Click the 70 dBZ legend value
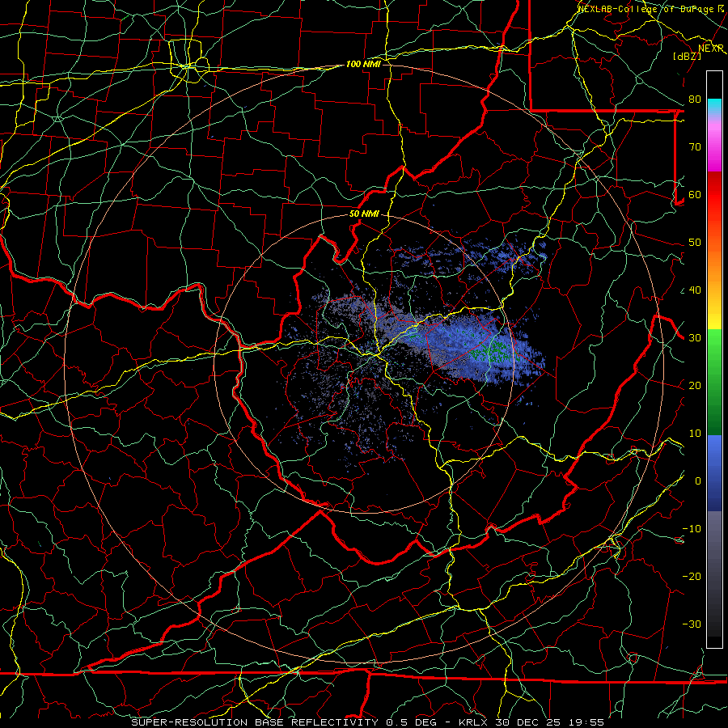The width and height of the screenshot is (728, 728). pyautogui.click(x=695, y=146)
